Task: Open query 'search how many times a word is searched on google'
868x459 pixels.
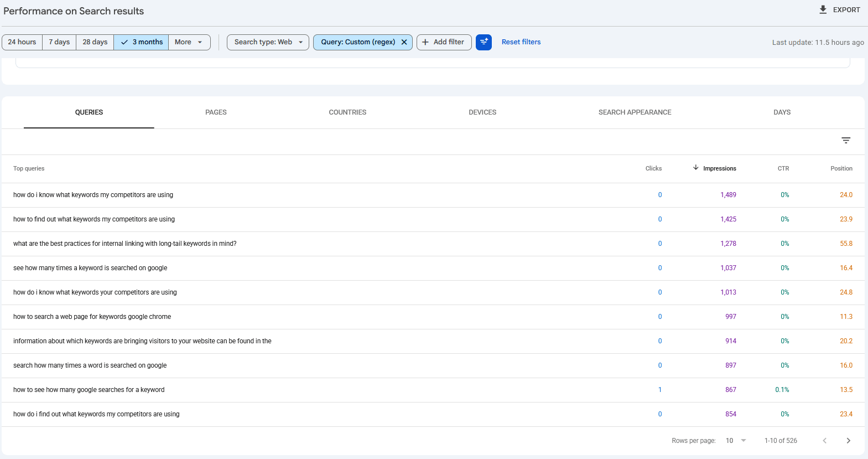Action: 90,365
